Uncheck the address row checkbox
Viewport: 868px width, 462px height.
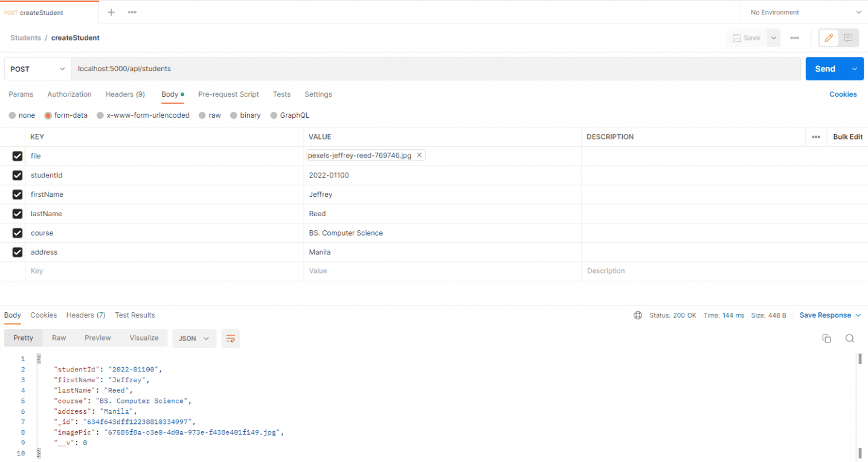click(x=18, y=252)
